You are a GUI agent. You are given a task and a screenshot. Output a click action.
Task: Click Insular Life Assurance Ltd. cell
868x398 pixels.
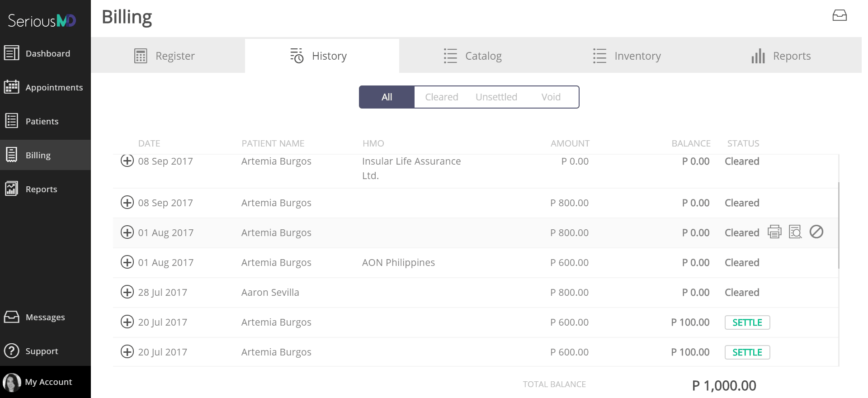tap(411, 168)
